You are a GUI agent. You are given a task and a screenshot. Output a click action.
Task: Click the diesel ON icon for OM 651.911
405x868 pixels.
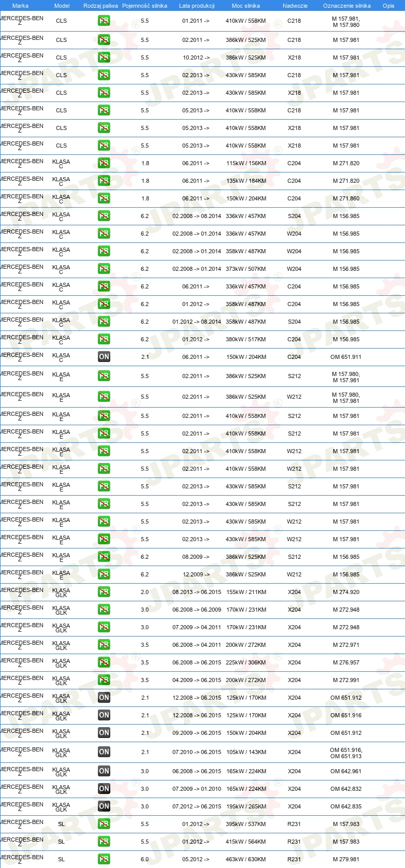104,357
